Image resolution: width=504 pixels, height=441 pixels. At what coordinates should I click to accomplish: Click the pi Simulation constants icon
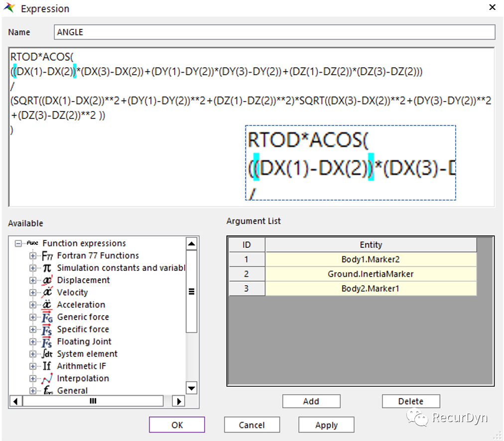(47, 268)
